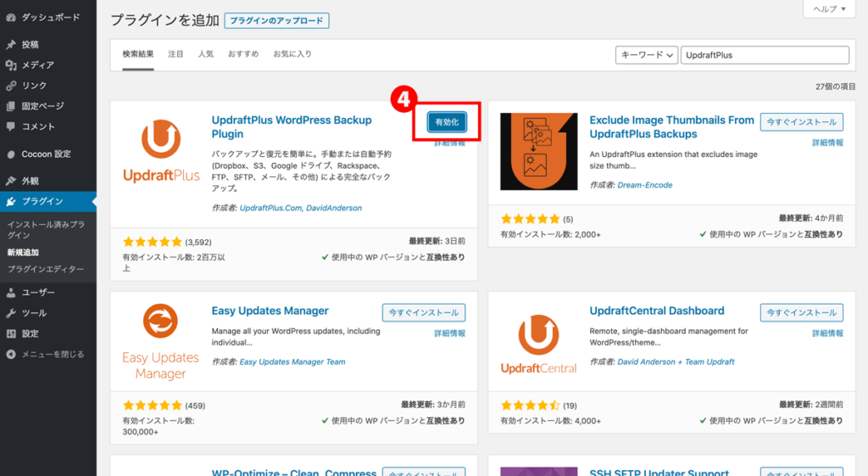Install Easy Updates Manager now
The height and width of the screenshot is (476, 868).
(424, 312)
